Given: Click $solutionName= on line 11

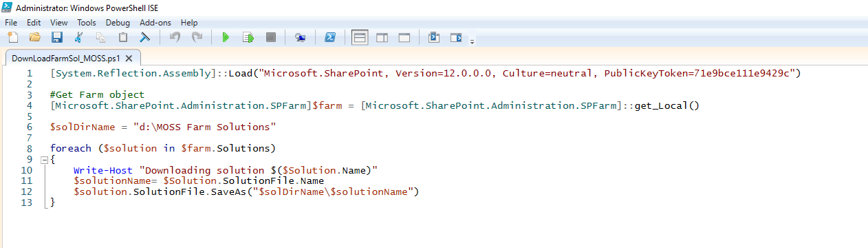Looking at the screenshot, I should pos(116,181).
